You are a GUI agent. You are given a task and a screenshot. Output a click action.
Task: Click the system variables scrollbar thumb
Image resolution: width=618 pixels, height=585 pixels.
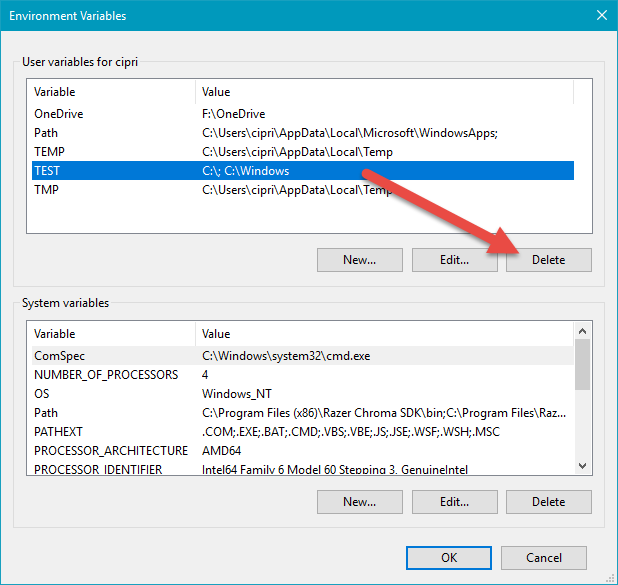[583, 365]
